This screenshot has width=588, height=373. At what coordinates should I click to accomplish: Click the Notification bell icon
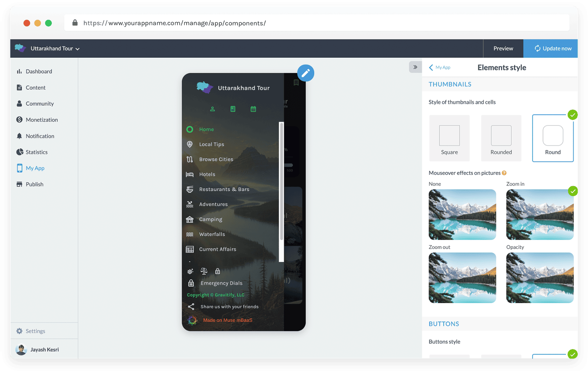coord(19,136)
